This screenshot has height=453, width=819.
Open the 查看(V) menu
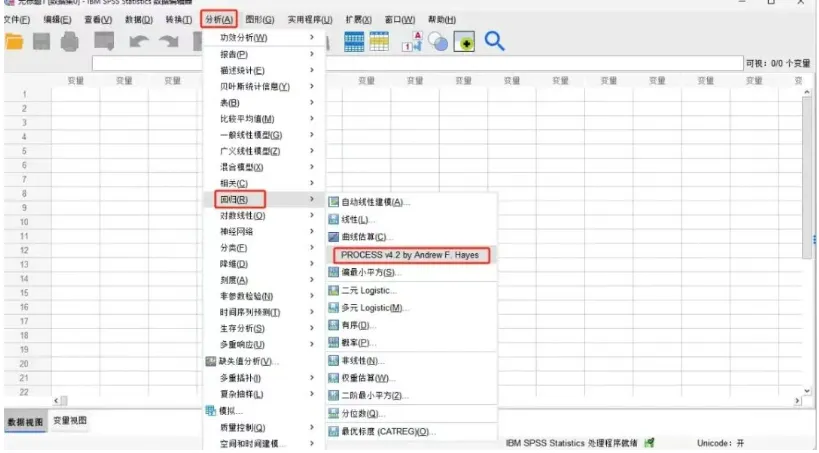pyautogui.click(x=98, y=19)
